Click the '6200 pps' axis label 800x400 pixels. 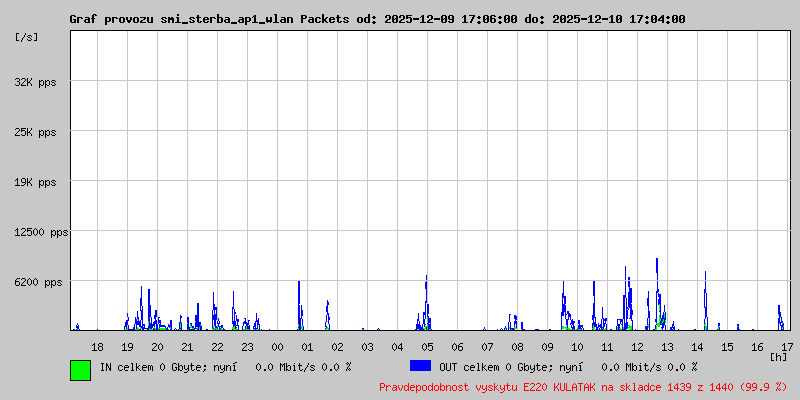click(38, 282)
